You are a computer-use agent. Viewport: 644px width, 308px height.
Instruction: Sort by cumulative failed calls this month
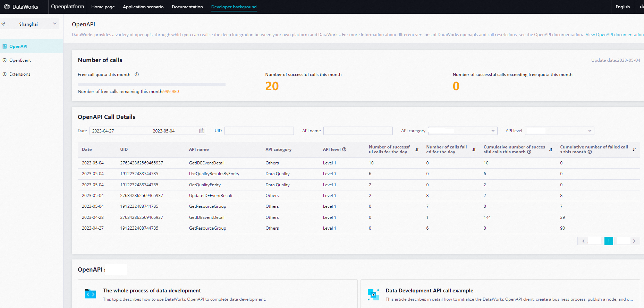[x=634, y=149]
